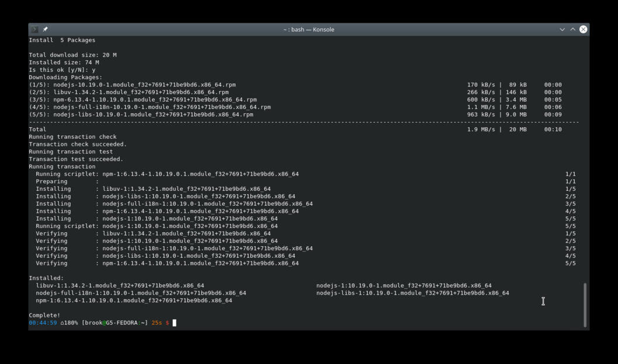Click the "Total" label in the summary row
The height and width of the screenshot is (364, 618).
click(37, 129)
